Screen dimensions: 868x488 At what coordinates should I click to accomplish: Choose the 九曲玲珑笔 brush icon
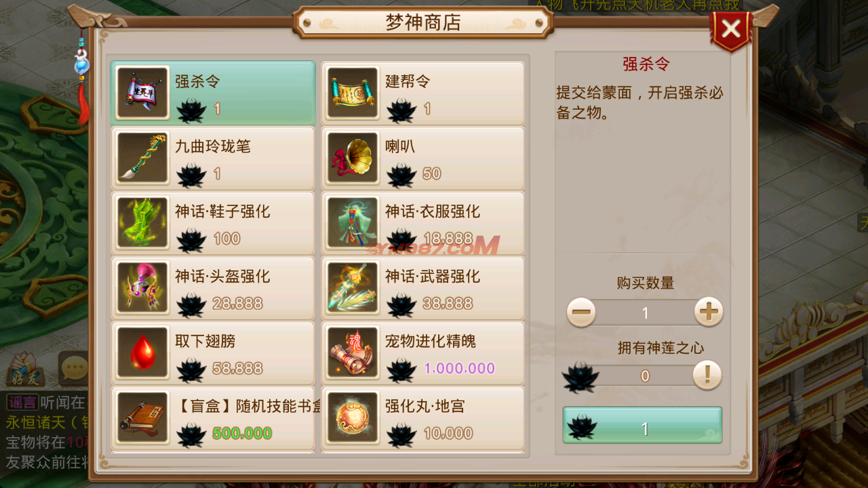(142, 158)
